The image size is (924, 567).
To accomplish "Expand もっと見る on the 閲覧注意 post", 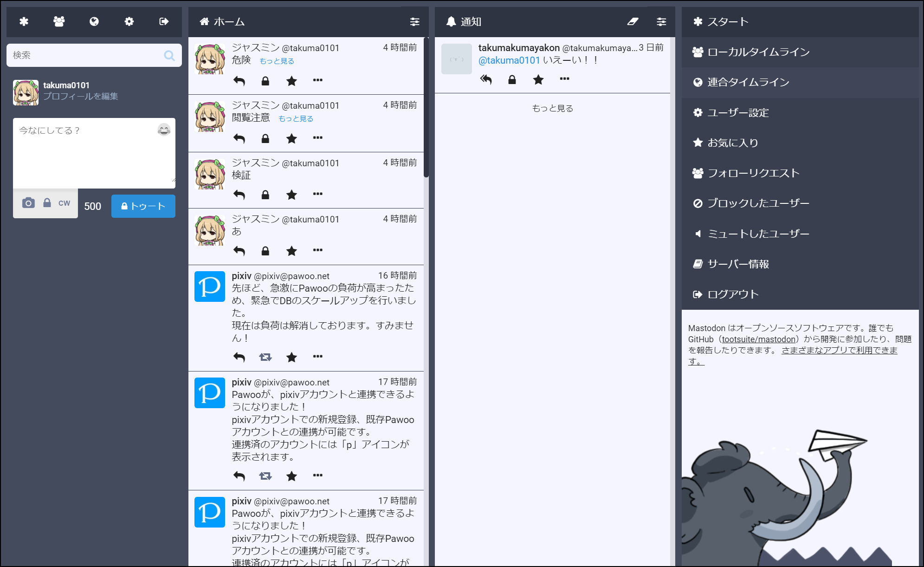I will pos(296,119).
